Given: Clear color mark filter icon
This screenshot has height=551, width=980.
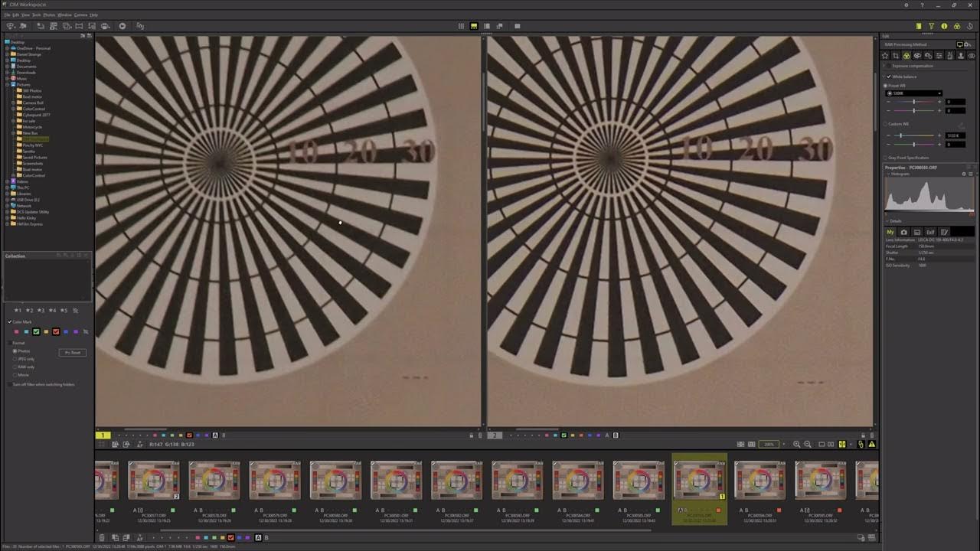Looking at the screenshot, I should coord(86,331).
